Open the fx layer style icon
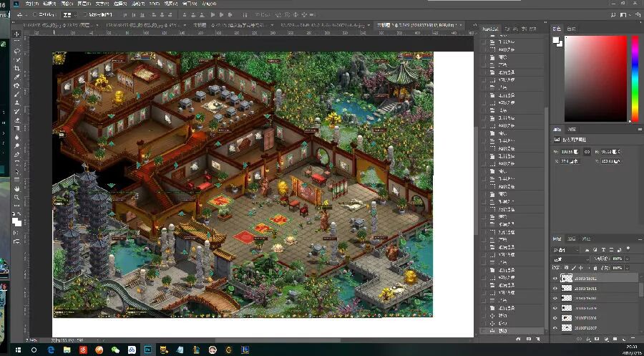644x356 pixels. point(589,339)
